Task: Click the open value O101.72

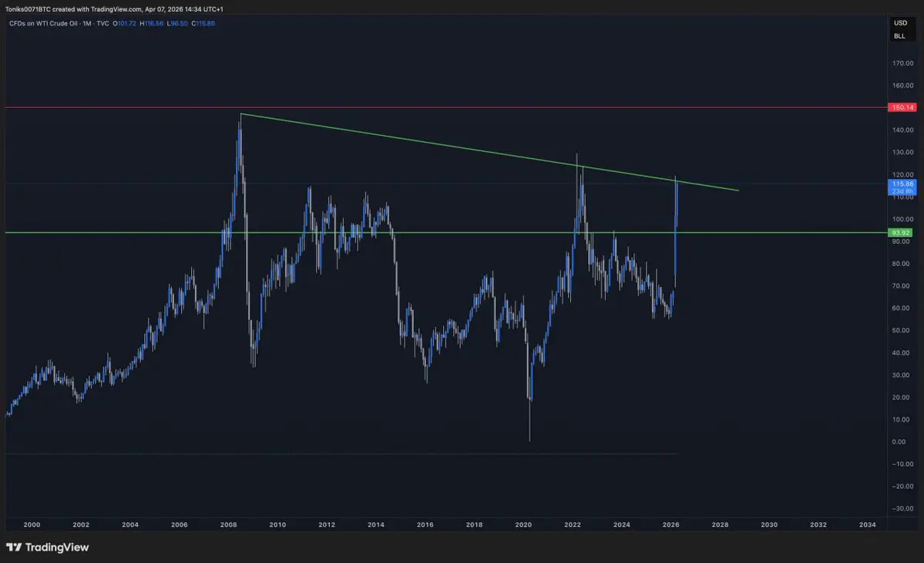Action: [124, 24]
